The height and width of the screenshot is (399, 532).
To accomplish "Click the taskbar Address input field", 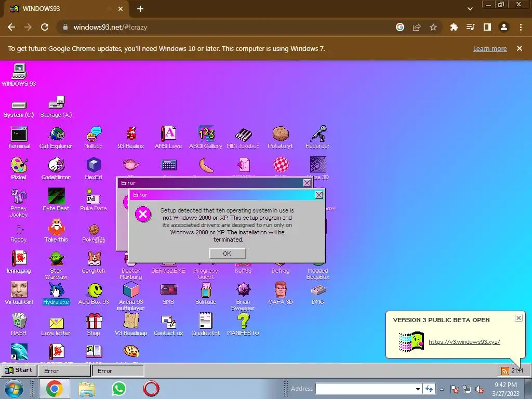I will 366,389.
